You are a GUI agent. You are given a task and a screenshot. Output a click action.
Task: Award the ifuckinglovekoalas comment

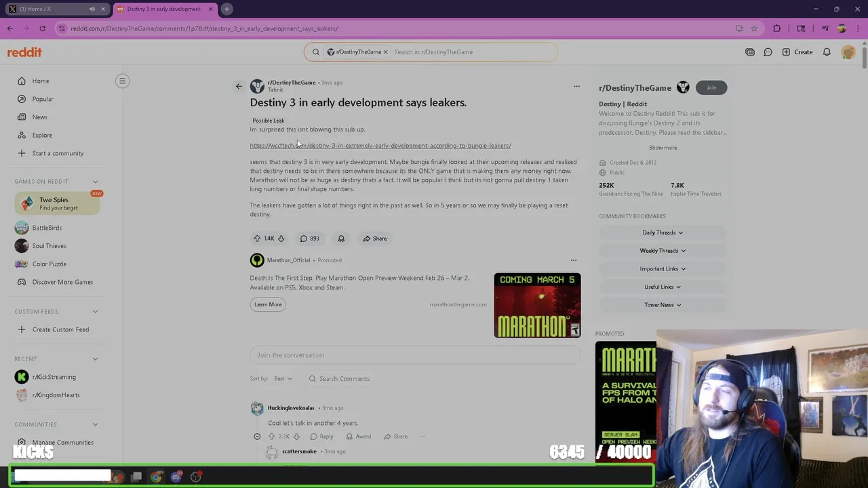click(x=358, y=436)
